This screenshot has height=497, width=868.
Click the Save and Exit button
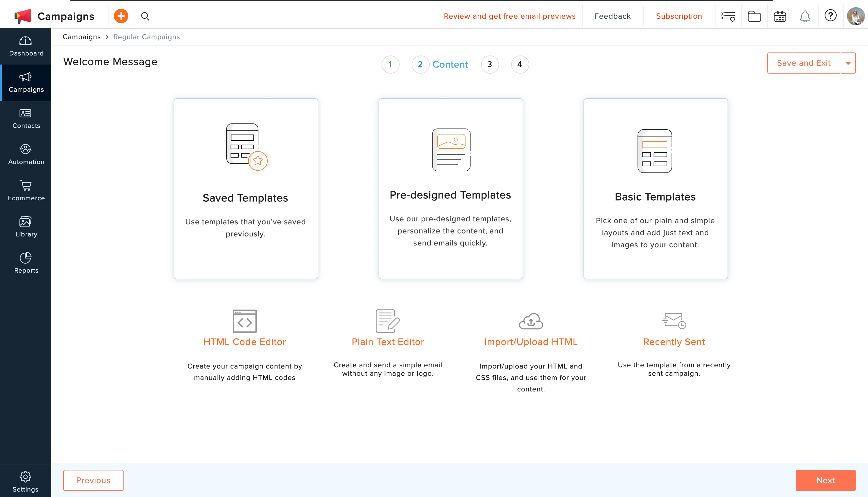pyautogui.click(x=804, y=63)
